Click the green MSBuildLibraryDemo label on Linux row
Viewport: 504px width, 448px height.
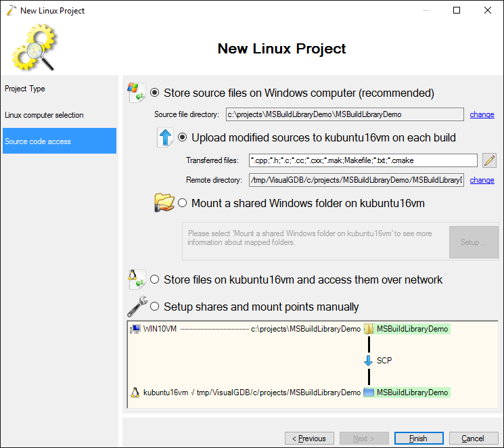[x=413, y=393]
